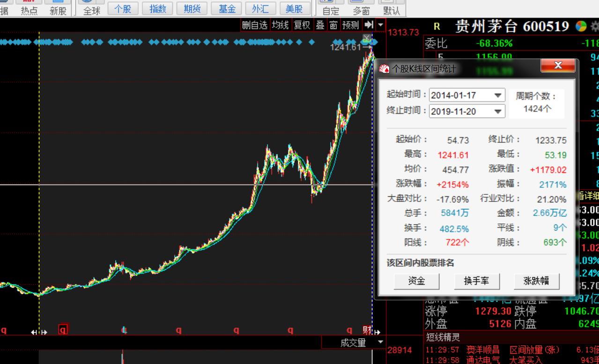
Task: Click the 全球 global markets icon
Action: point(91,9)
